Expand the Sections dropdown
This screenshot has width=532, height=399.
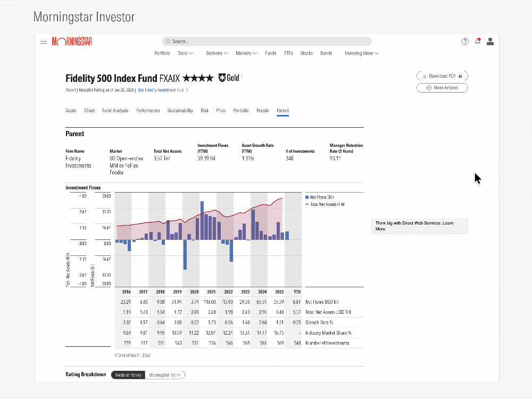coord(217,53)
